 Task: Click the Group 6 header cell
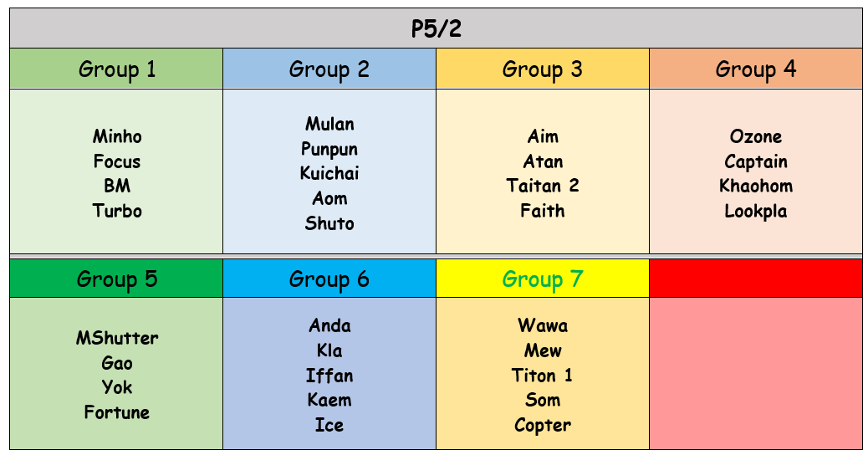329,279
